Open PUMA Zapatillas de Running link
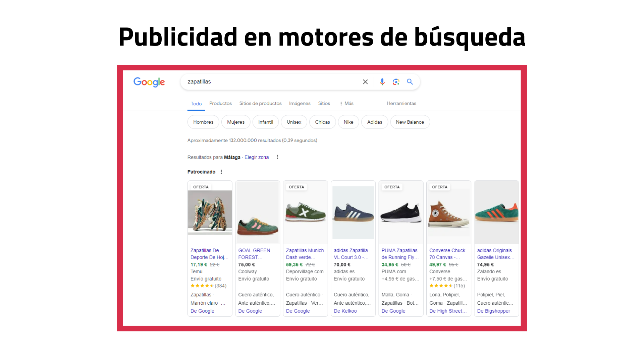The width and height of the screenshot is (644, 362). (400, 254)
